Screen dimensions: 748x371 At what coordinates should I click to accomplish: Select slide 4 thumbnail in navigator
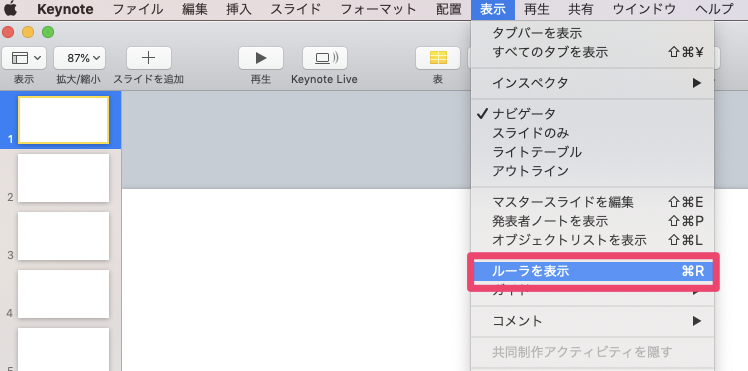tap(63, 294)
